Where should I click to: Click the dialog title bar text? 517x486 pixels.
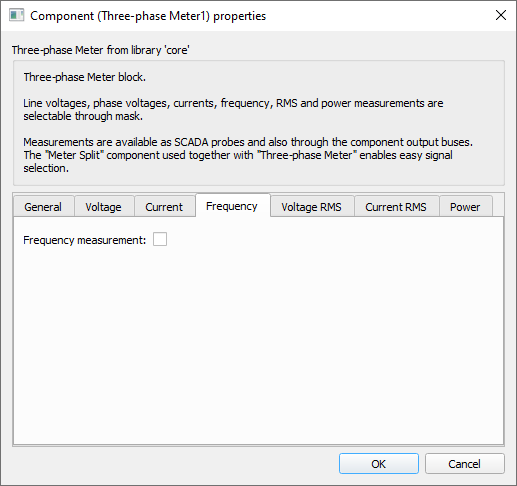coord(148,16)
